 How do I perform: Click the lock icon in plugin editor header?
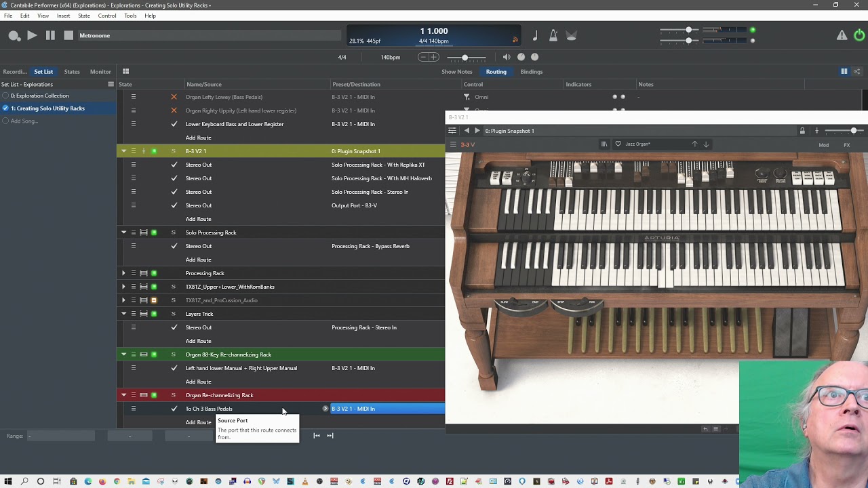[802, 131]
